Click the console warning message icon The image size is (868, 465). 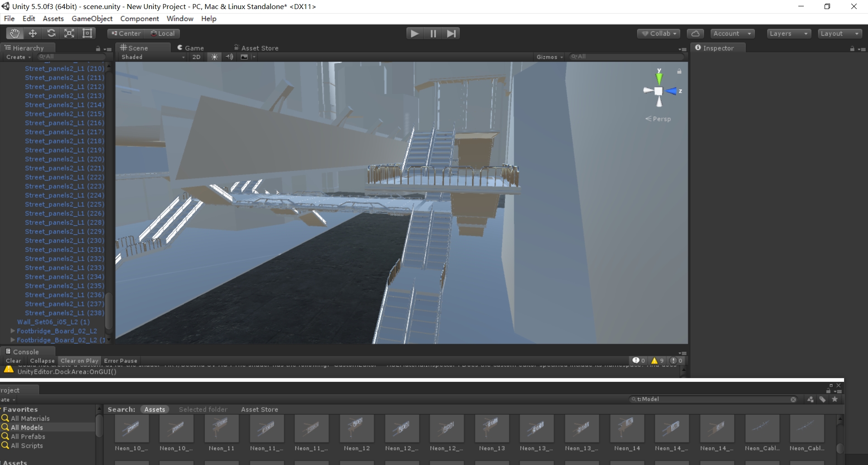[x=9, y=369]
